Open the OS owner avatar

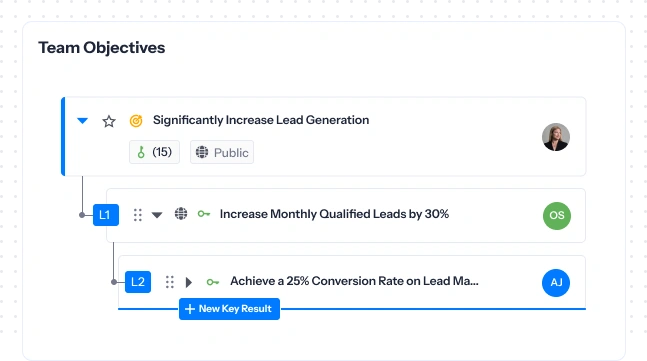[x=557, y=216]
